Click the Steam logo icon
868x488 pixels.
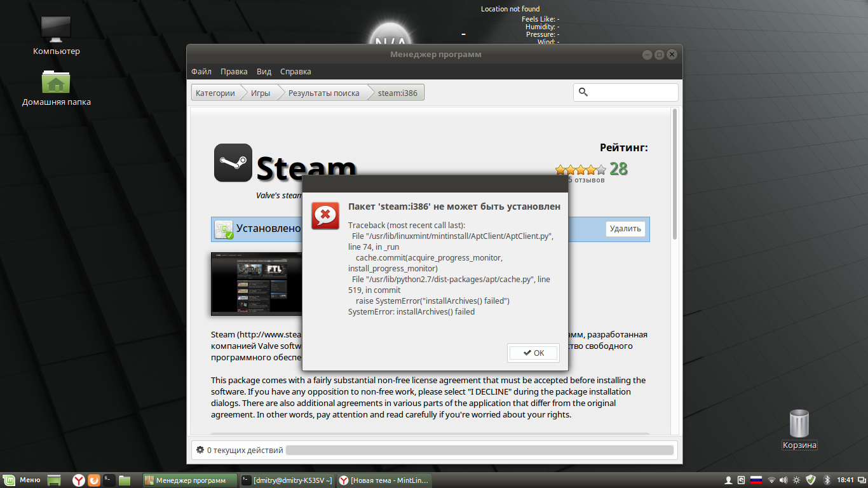pyautogui.click(x=233, y=163)
